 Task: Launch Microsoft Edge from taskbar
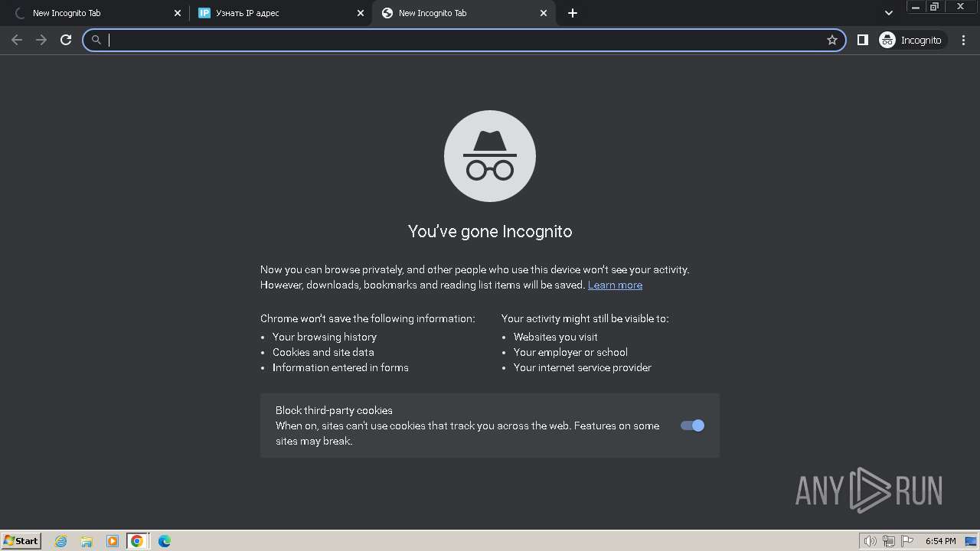pos(165,541)
